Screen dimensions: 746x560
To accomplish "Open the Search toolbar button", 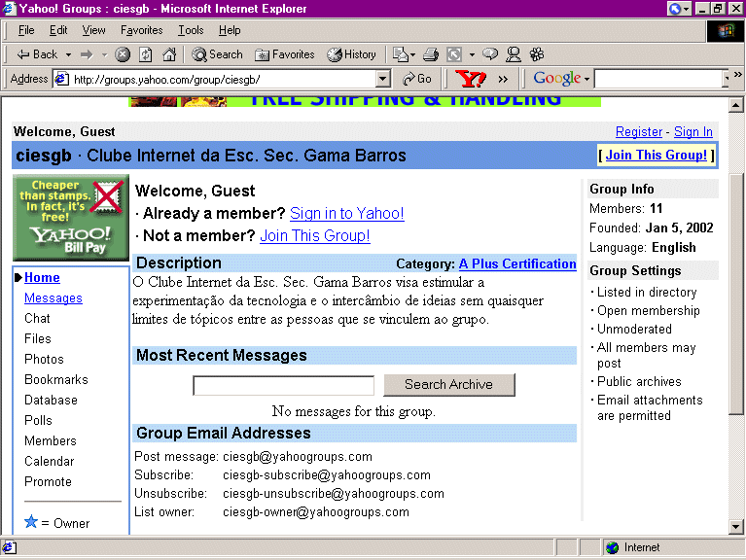I will click(217, 54).
